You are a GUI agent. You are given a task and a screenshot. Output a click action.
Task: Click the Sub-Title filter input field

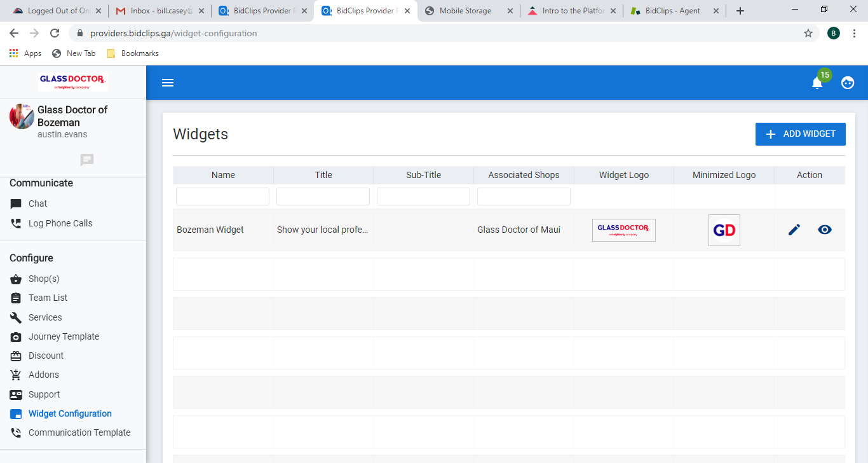pos(423,197)
